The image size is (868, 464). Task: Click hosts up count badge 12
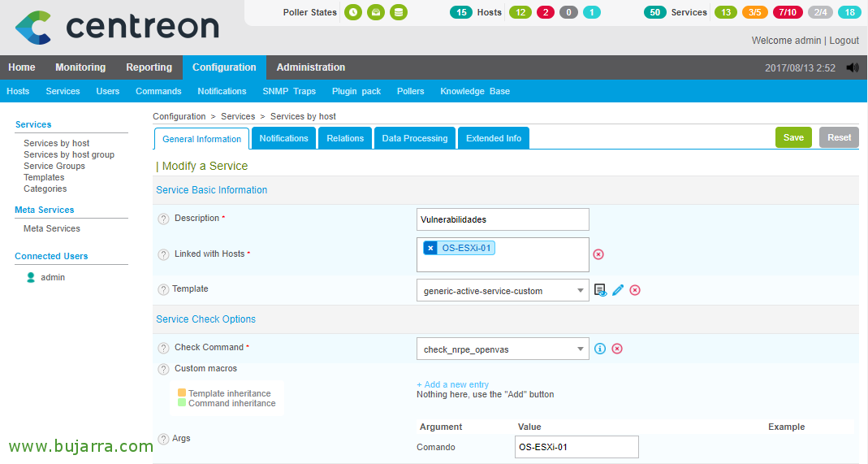pyautogui.click(x=520, y=12)
